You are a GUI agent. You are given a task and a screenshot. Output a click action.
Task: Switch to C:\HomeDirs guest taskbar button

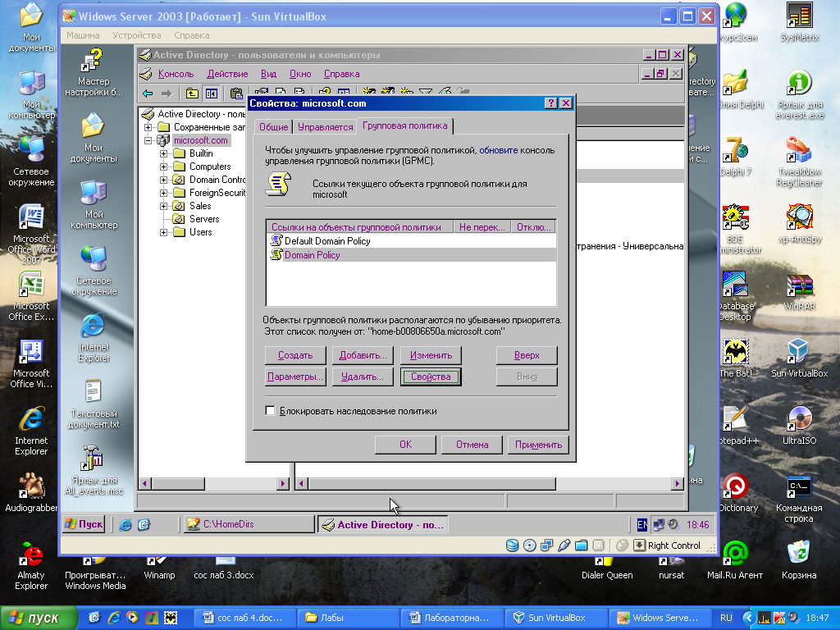249,524
